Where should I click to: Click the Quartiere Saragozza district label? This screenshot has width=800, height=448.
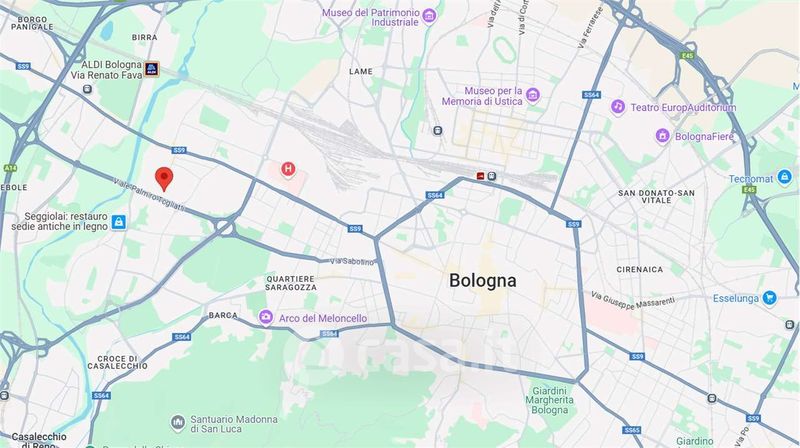point(291,283)
